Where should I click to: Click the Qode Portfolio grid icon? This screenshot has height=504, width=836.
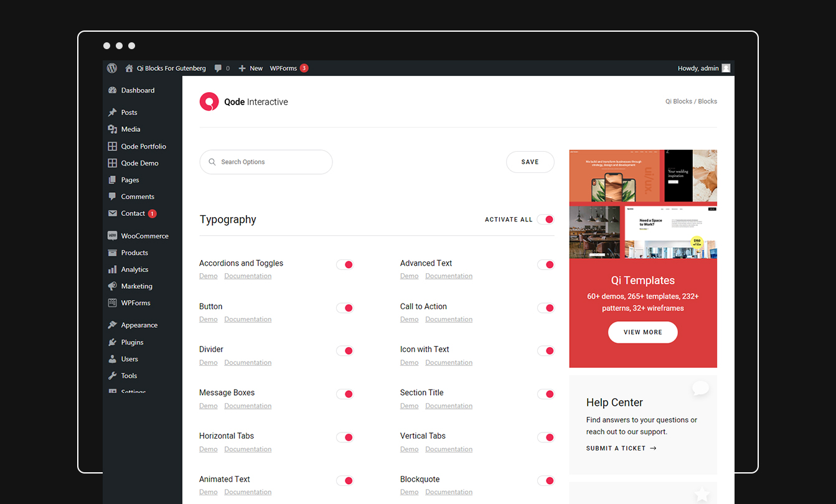click(112, 146)
